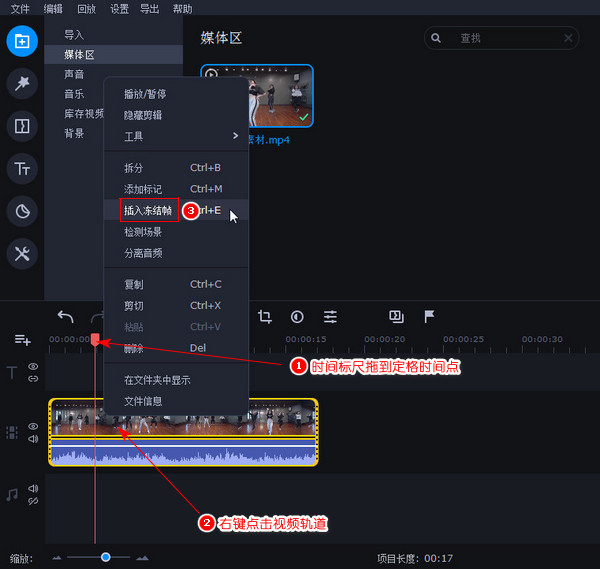Click the magnifier icon in search box

click(x=436, y=38)
